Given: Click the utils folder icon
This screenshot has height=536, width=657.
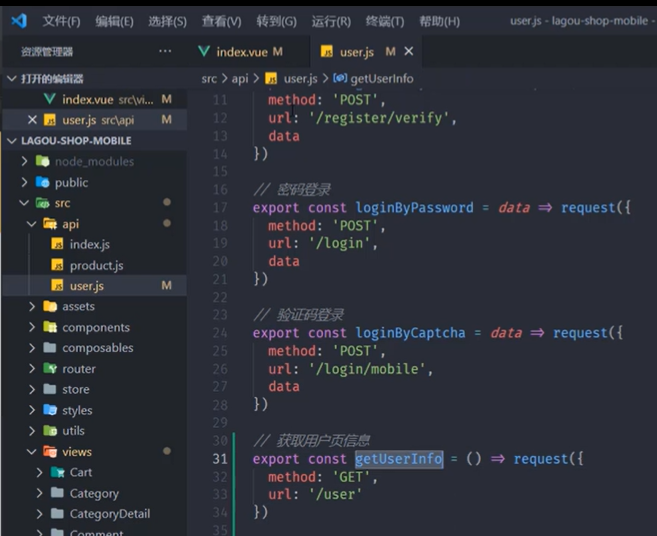Looking at the screenshot, I should (50, 430).
